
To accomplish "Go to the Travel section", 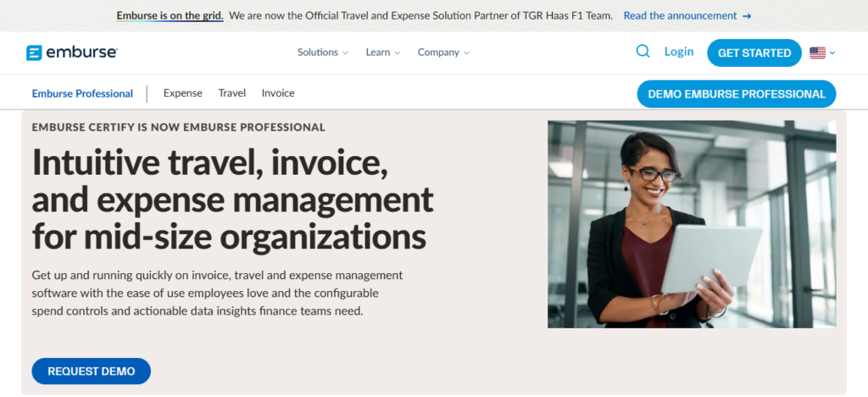I will 232,93.
